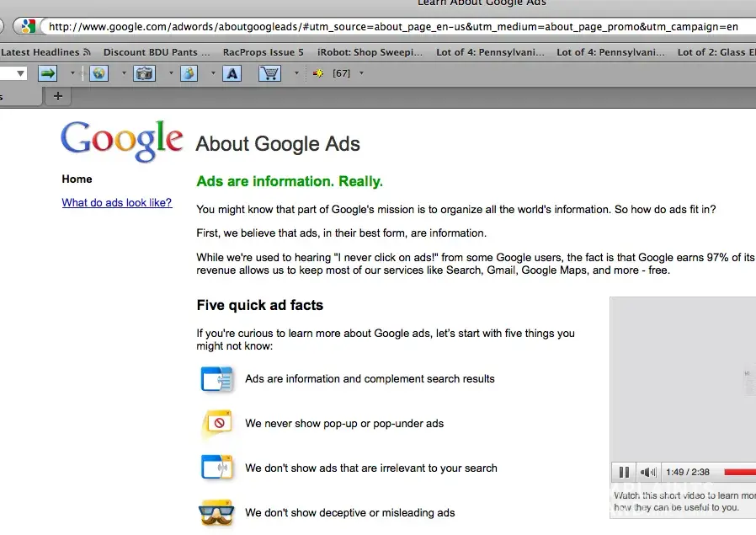Open the Lot of 2: Glass bookmark
The height and width of the screenshot is (535, 756).
[716, 51]
